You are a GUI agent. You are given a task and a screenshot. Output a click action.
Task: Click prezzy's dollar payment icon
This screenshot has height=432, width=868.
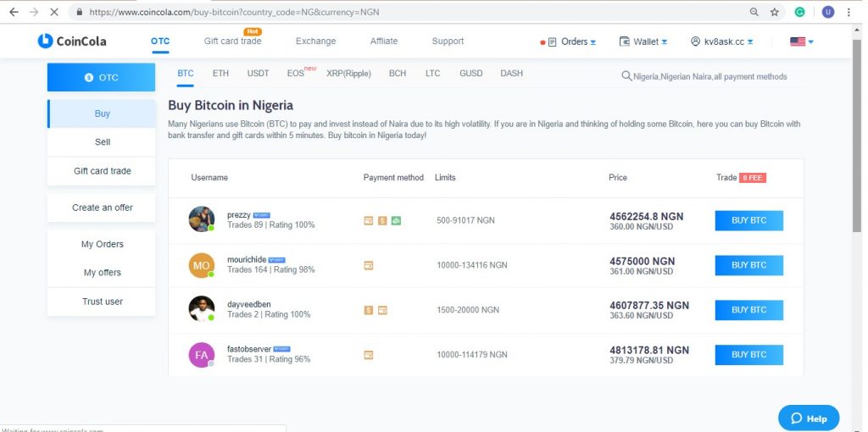pyautogui.click(x=382, y=221)
